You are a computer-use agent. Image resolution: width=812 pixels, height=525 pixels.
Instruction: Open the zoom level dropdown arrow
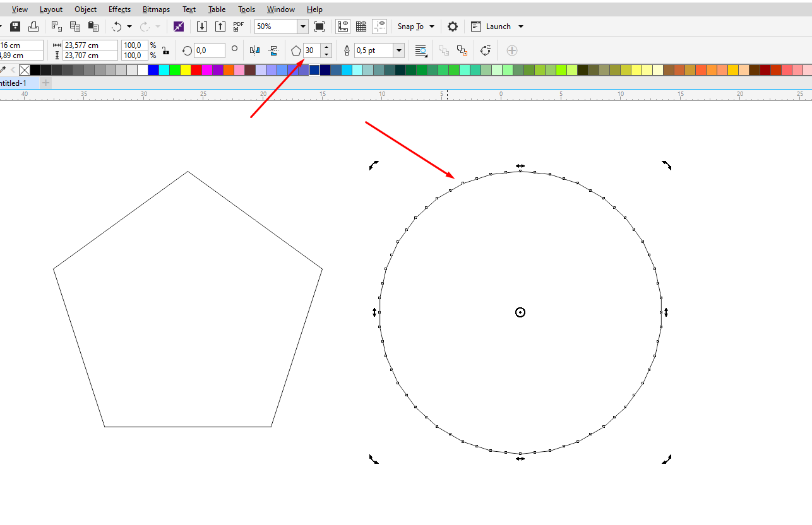tap(302, 27)
